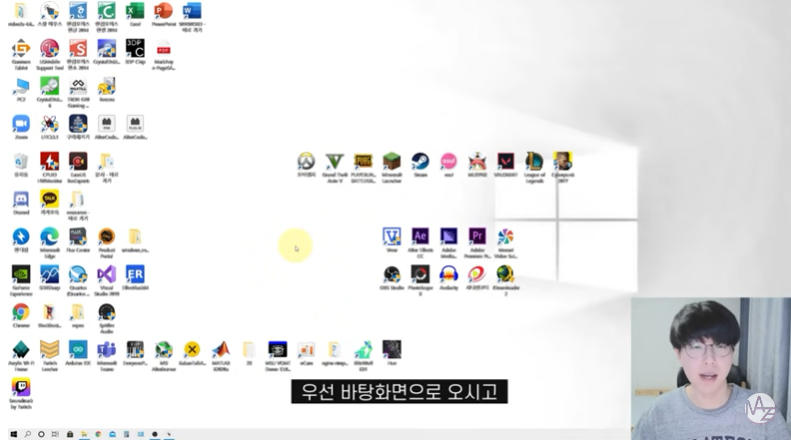The width and height of the screenshot is (791, 441).
Task: Launch CPUID HWMonitor shortcut
Action: point(49,168)
